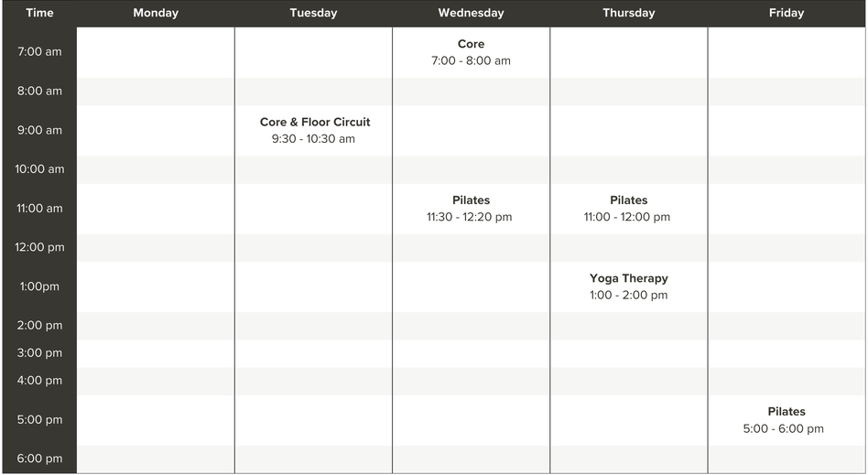This screenshot has width=868, height=475.
Task: Click the 5:00 pm time label
Action: pos(39,420)
